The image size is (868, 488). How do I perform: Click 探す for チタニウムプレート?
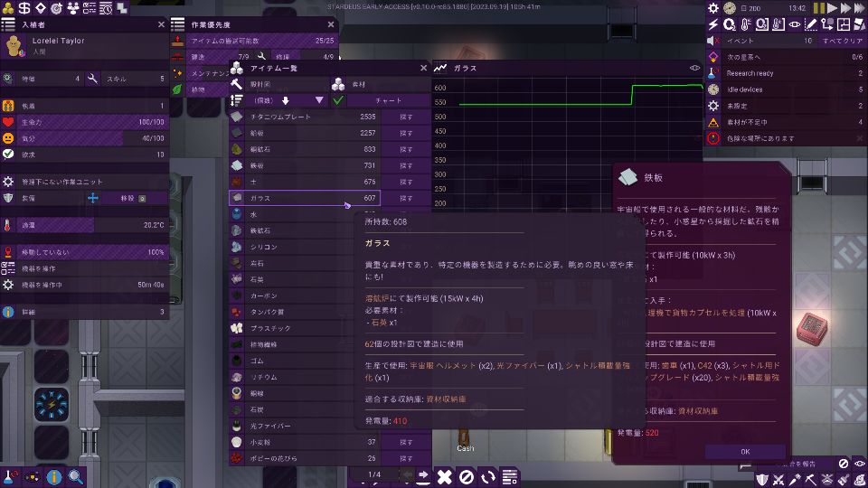pos(406,117)
